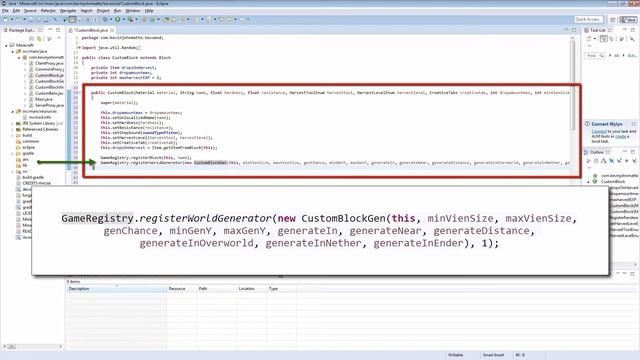640x360 pixels.
Task: Minimize the Package Explorer panel
Action: 50,30
